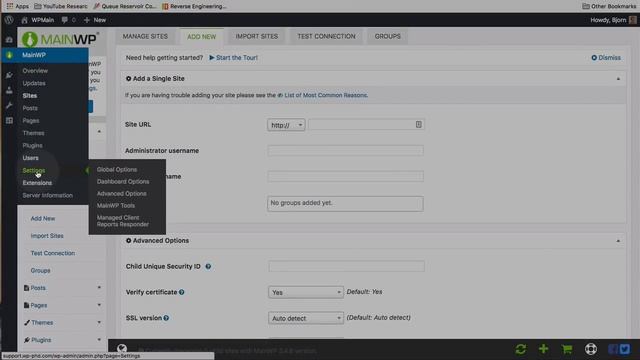Click the Administrator username field
The height and width of the screenshot is (360, 640).
345,151
